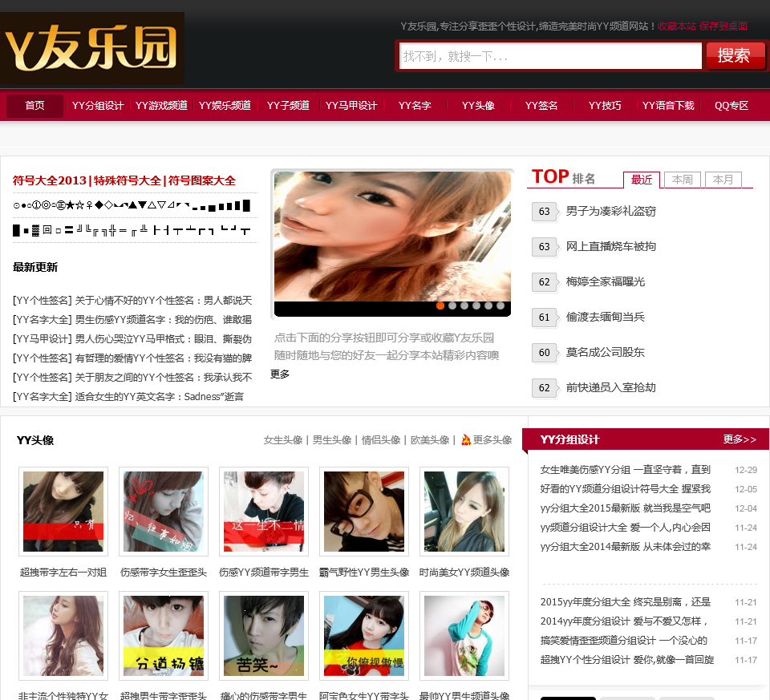The image size is (770, 700).
Task: Click the 男生头像 filter link
Action: point(332,440)
